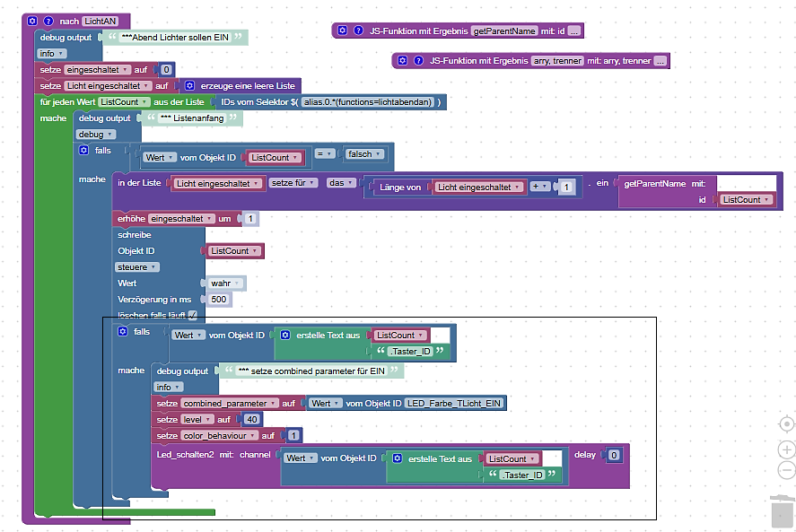Center the Blockly workspace view

click(x=786, y=423)
